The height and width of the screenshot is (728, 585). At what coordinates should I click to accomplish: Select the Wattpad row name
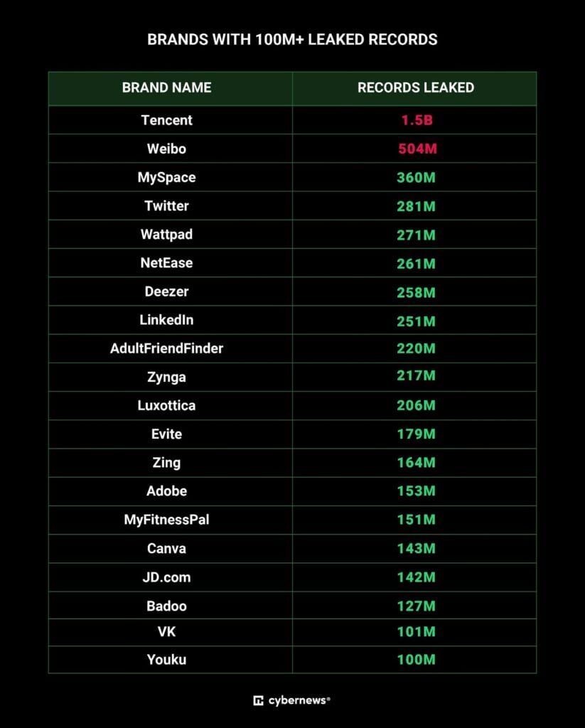pos(166,235)
